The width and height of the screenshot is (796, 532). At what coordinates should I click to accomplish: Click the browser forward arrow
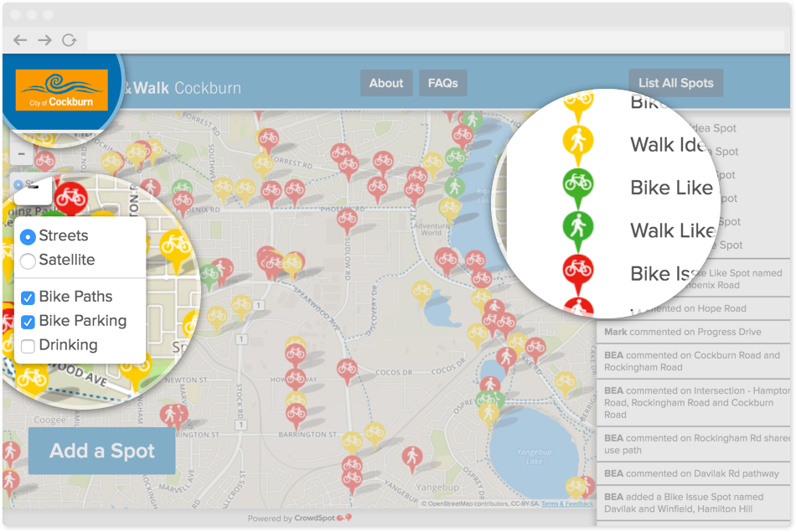44,40
